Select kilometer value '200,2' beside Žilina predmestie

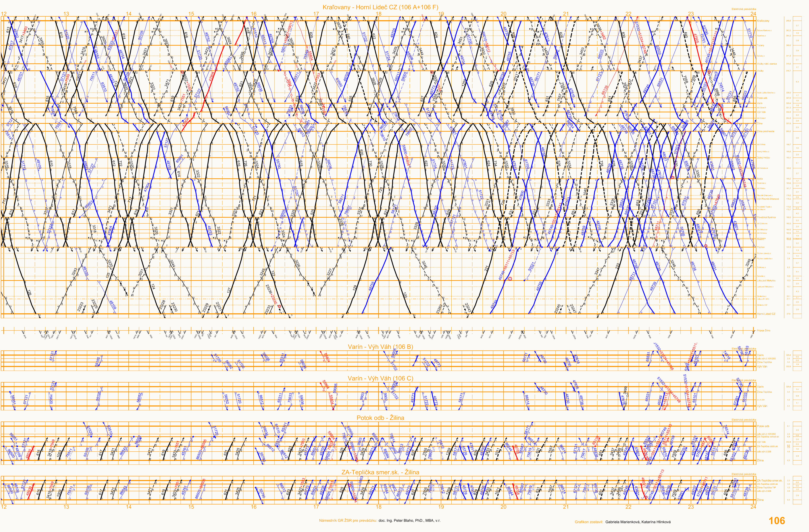[788, 131]
